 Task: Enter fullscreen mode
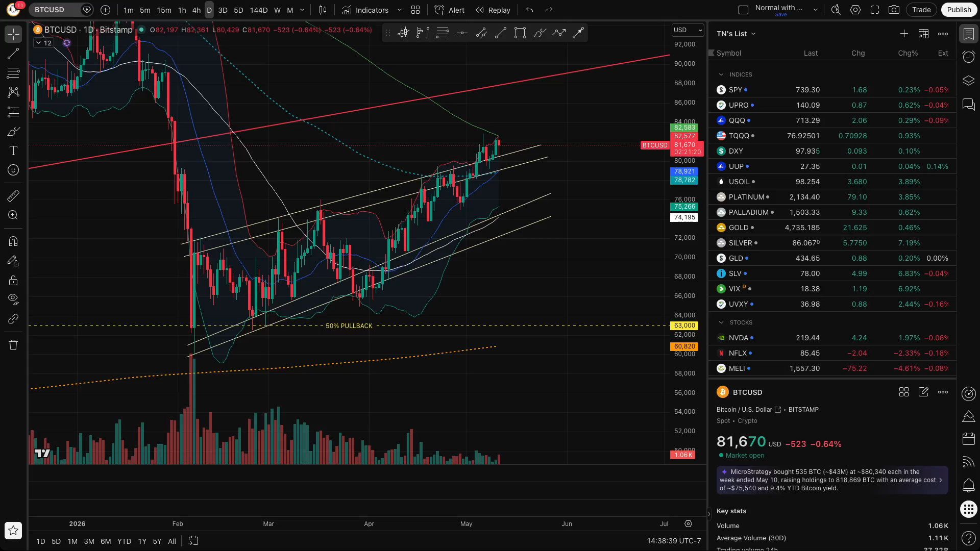point(875,10)
